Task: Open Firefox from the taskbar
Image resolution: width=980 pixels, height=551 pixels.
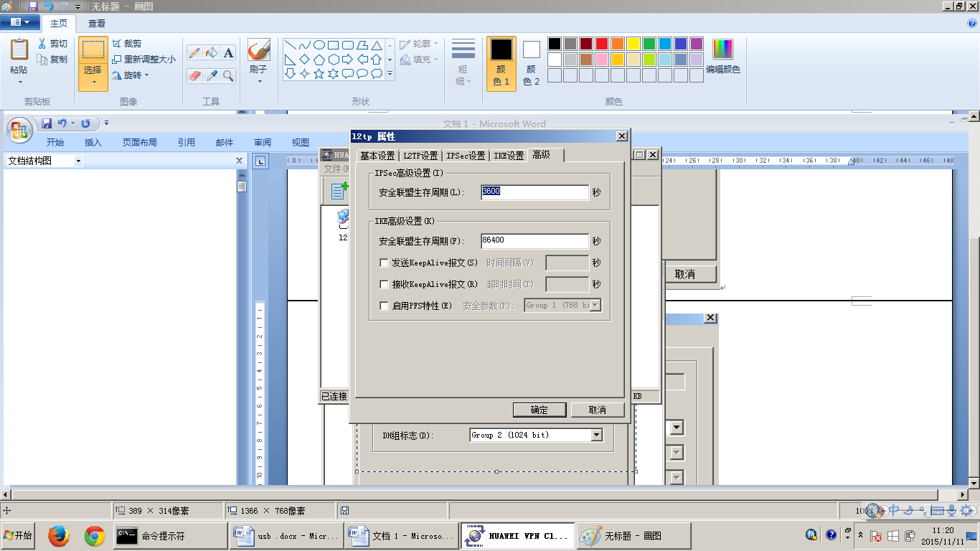Action: (x=59, y=535)
